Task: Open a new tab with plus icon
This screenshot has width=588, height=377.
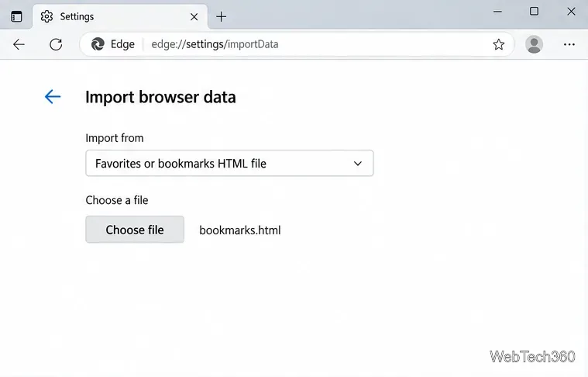Action: [222, 16]
